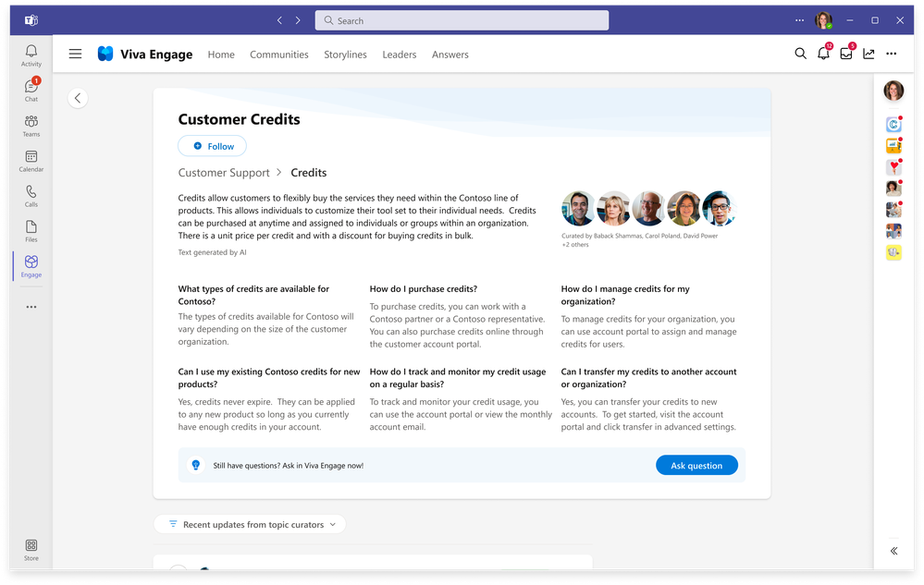Click the Ask question button
The width and height of the screenshot is (924, 585).
pyautogui.click(x=696, y=466)
